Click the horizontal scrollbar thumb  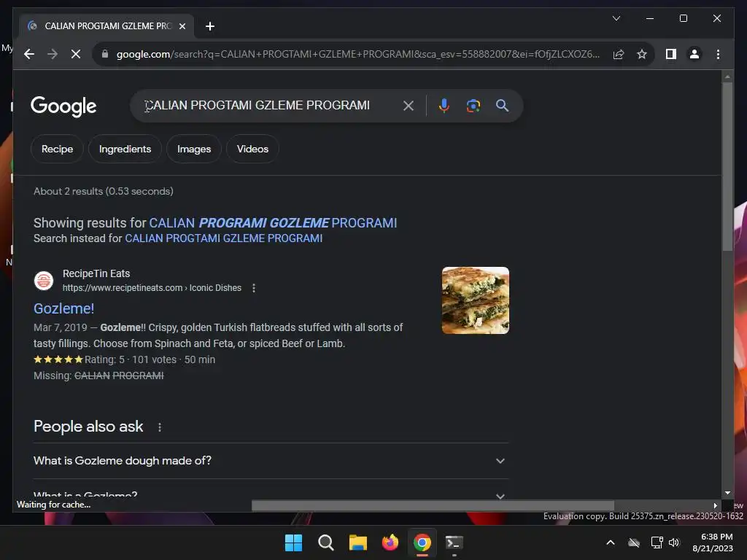tap(433, 505)
